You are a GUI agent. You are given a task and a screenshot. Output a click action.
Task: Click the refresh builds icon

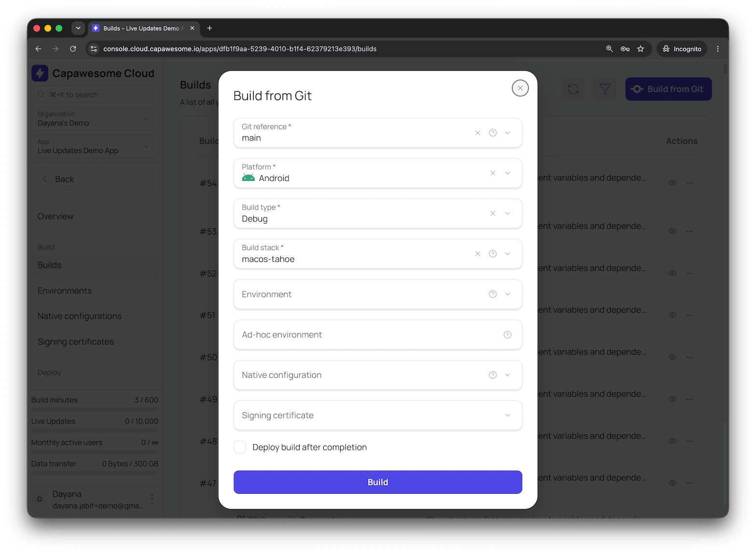pyautogui.click(x=573, y=89)
